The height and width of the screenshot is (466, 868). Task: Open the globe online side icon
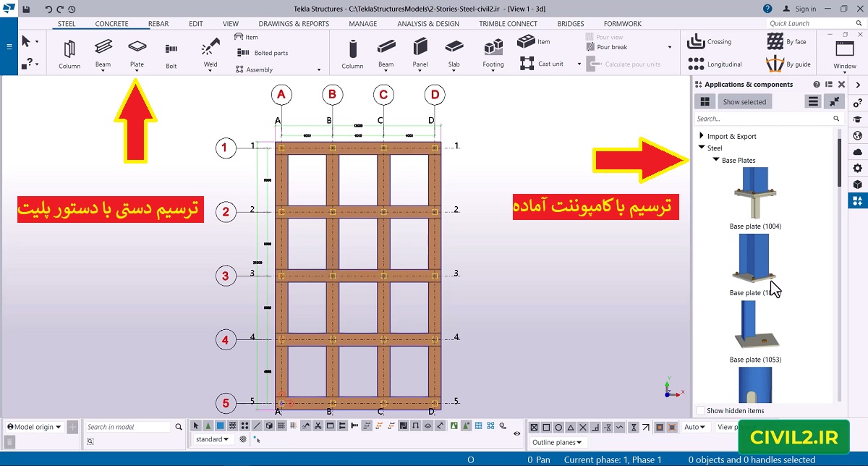(x=858, y=135)
